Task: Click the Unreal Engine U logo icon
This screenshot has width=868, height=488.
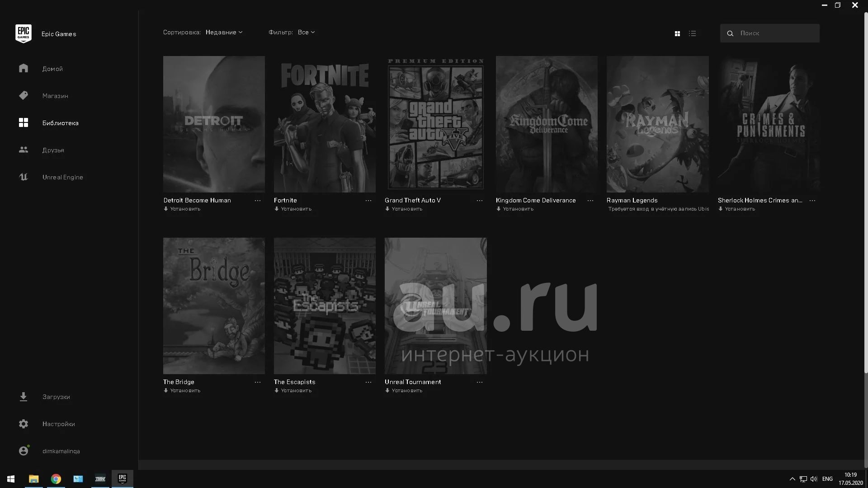Action: pyautogui.click(x=24, y=177)
